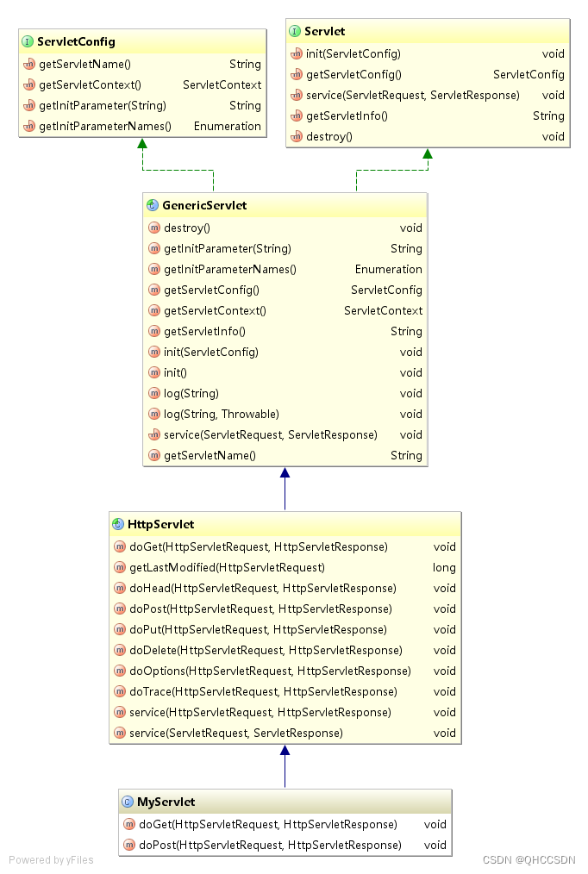
Task: Click void return type of doPost in MyServlet
Action: pos(435,845)
